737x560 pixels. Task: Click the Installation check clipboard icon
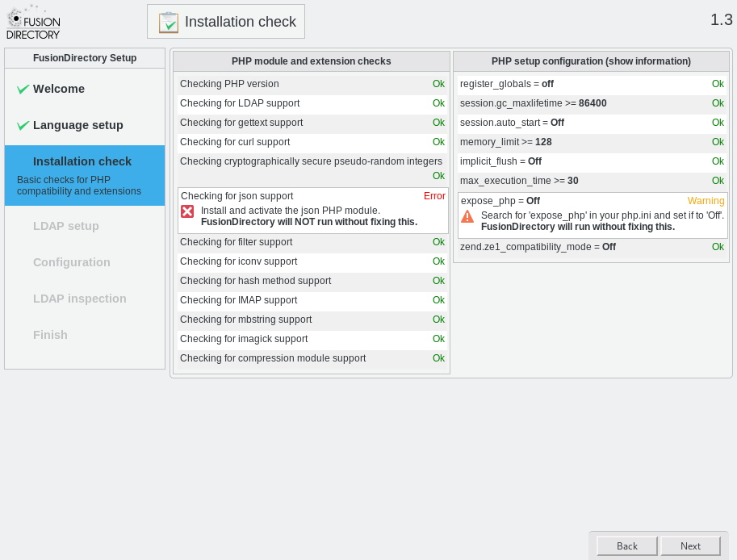(168, 22)
